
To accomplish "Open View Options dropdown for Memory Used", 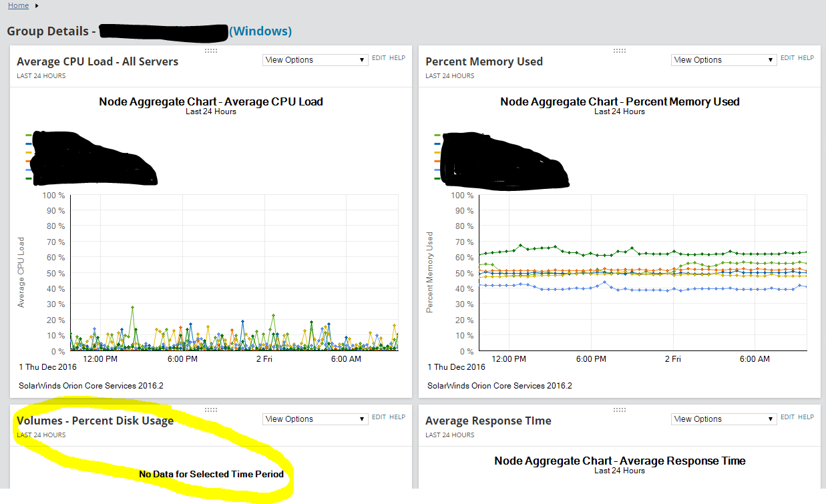I will click(724, 60).
